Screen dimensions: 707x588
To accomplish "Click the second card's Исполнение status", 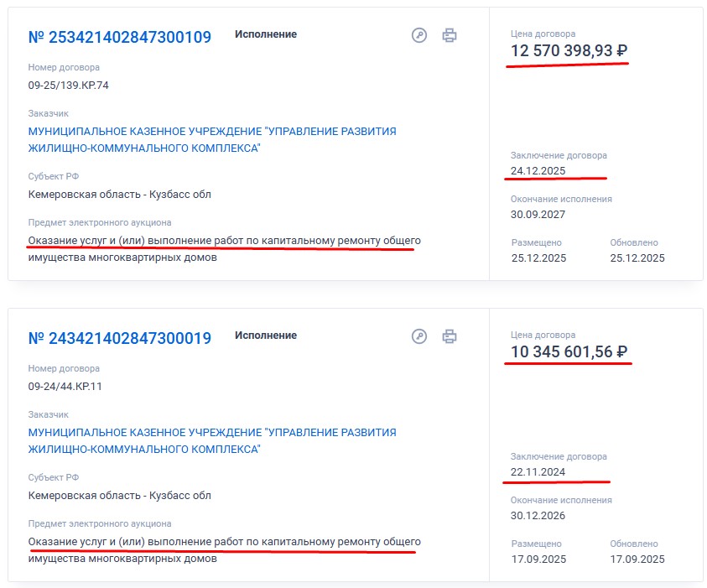I will pyautogui.click(x=266, y=336).
